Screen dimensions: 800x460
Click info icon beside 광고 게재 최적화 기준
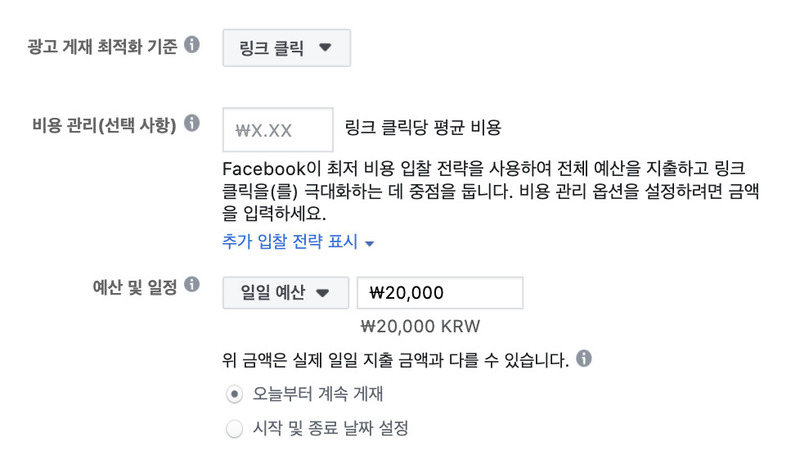coord(192,45)
